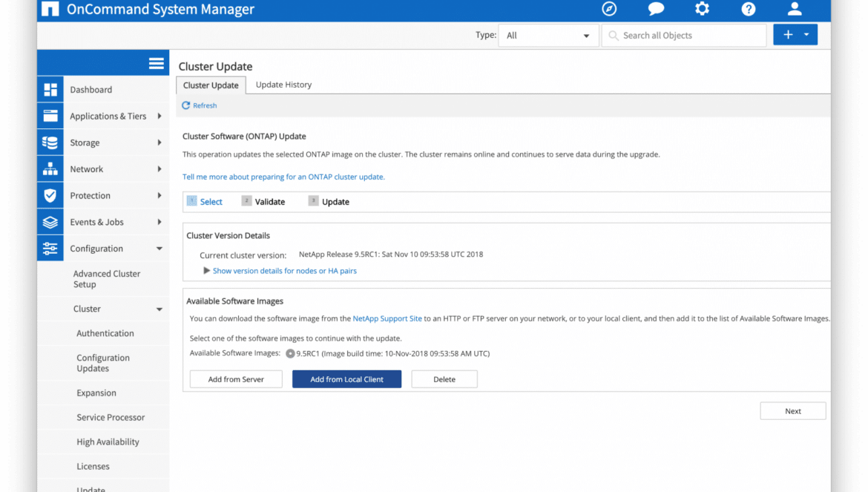Open the user account icon
868x492 pixels.
795,9
